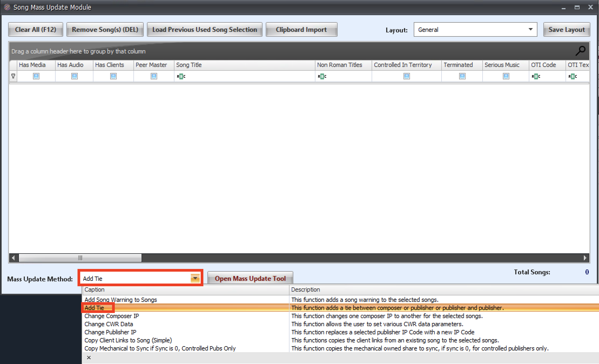
Task: Click the horizontal scrollbar thumb
Action: pos(80,258)
